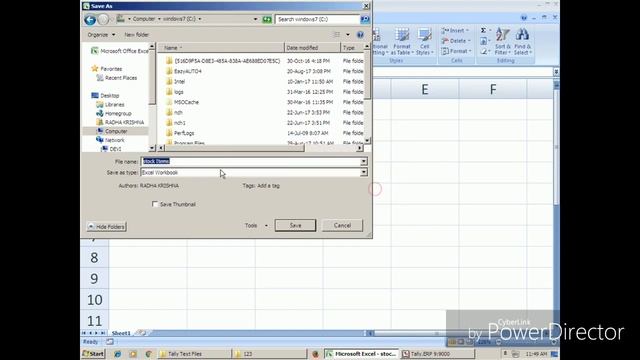Open Homegroup in the navigation pane
Image resolution: width=640 pixels, height=360 pixels.
(114, 113)
